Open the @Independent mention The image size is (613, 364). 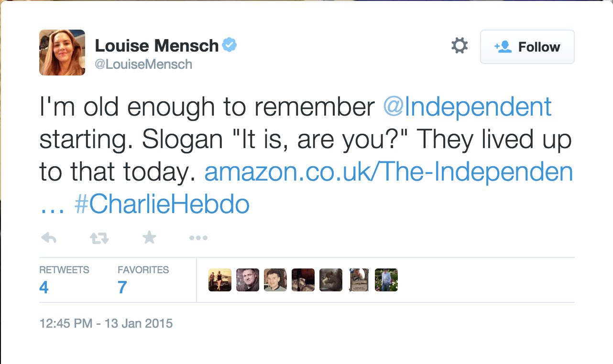[x=467, y=107]
